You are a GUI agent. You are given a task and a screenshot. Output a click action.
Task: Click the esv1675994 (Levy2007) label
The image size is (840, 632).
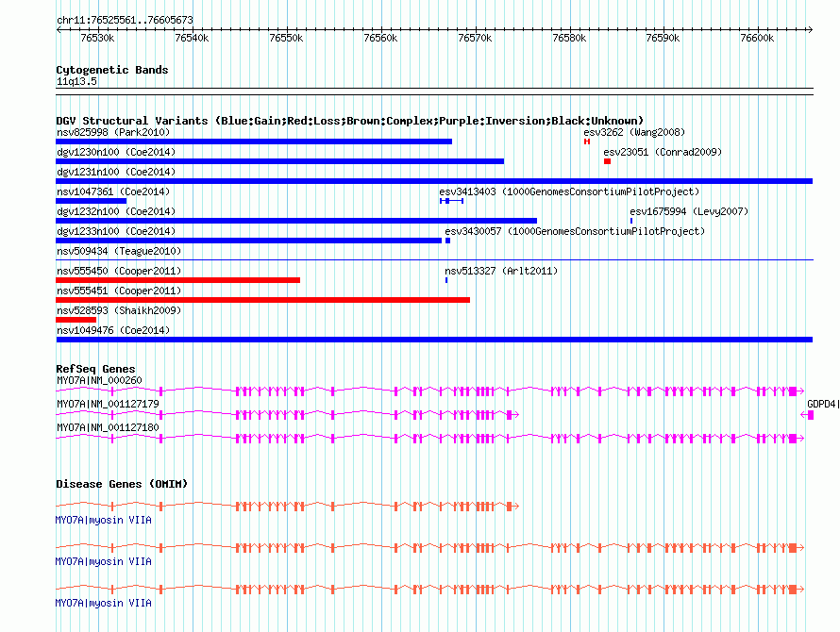point(689,211)
